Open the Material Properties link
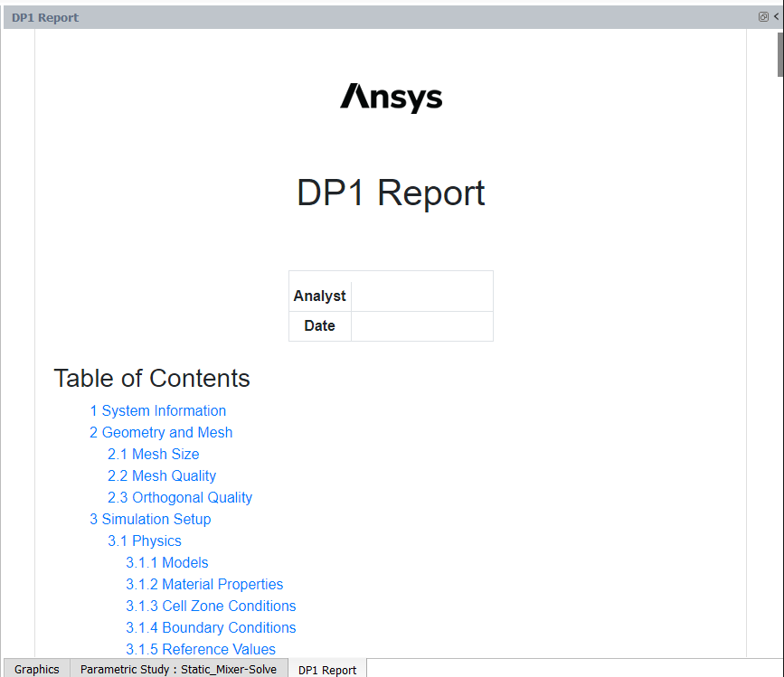 point(203,584)
